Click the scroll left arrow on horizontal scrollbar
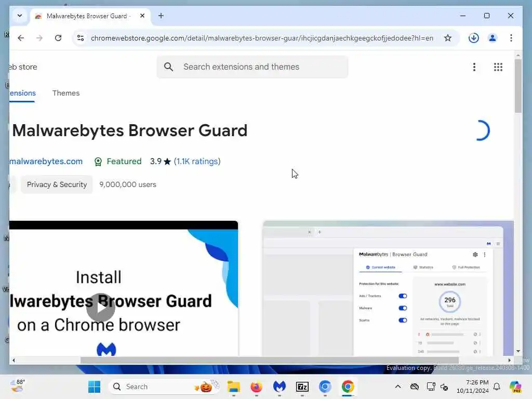The image size is (532, 399). 14,361
